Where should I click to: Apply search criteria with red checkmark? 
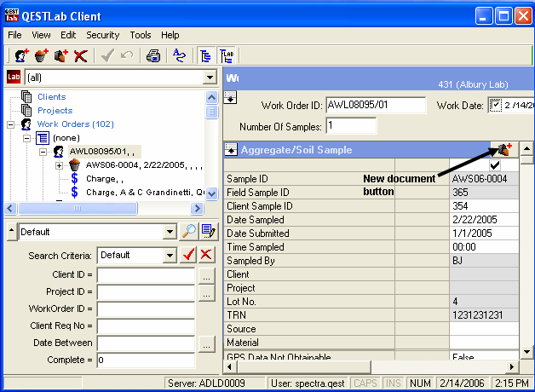(x=189, y=255)
